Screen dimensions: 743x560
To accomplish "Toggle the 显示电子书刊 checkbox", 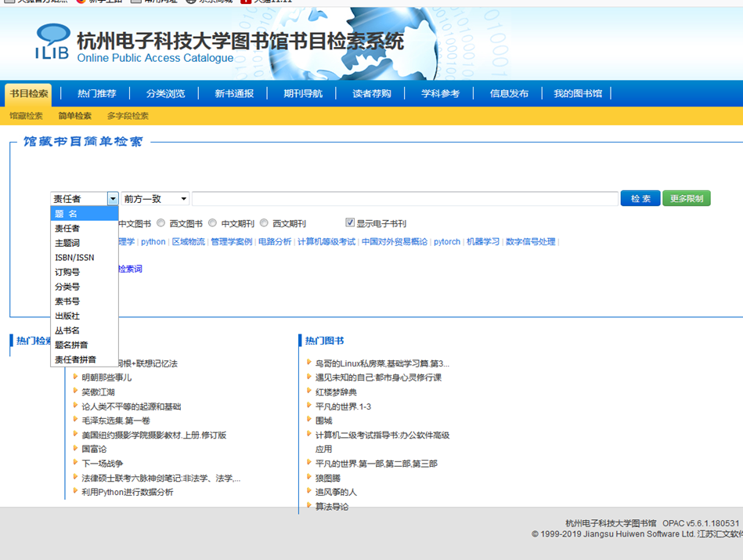I will click(350, 222).
